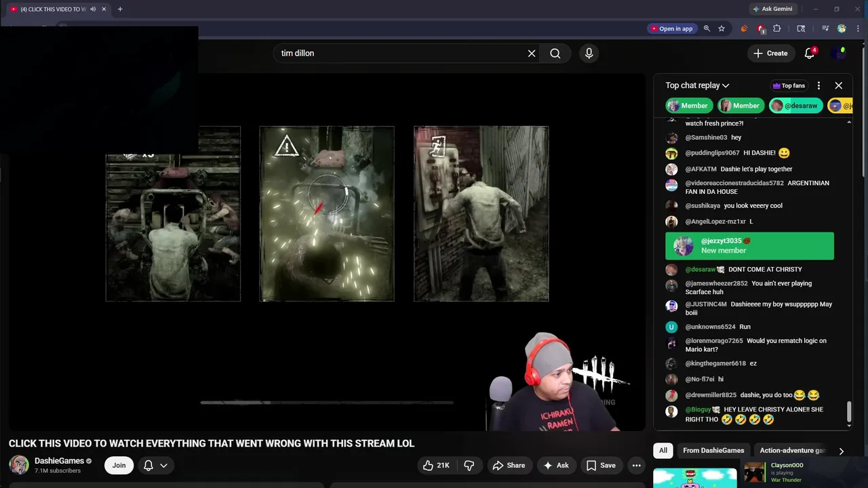Image resolution: width=868 pixels, height=488 pixels.
Task: Mute the tab via speaker icon
Action: click(x=93, y=9)
